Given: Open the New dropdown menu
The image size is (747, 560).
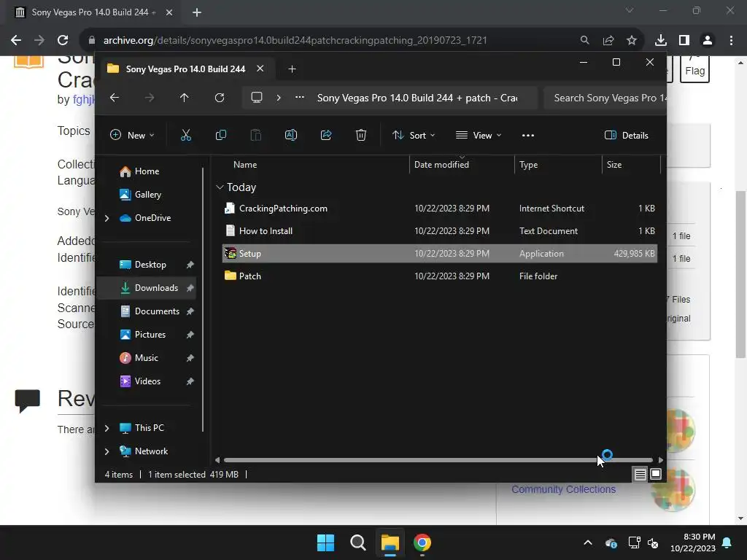Looking at the screenshot, I should 132,135.
